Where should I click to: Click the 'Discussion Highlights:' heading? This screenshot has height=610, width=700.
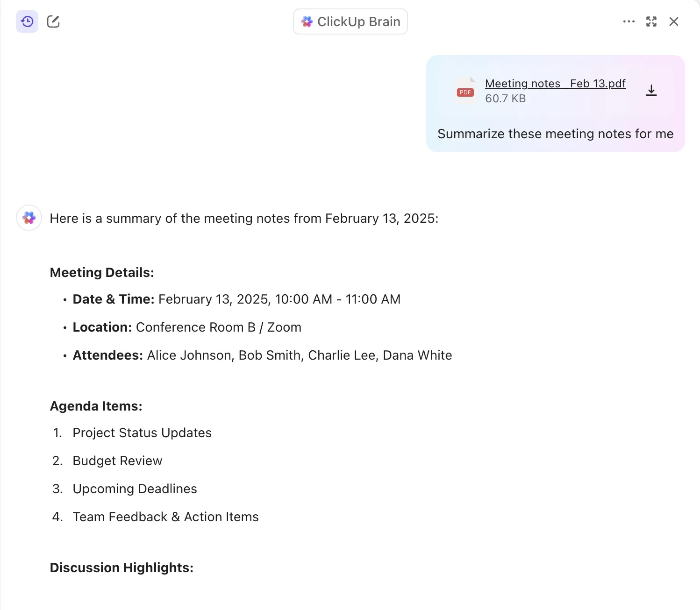(121, 568)
